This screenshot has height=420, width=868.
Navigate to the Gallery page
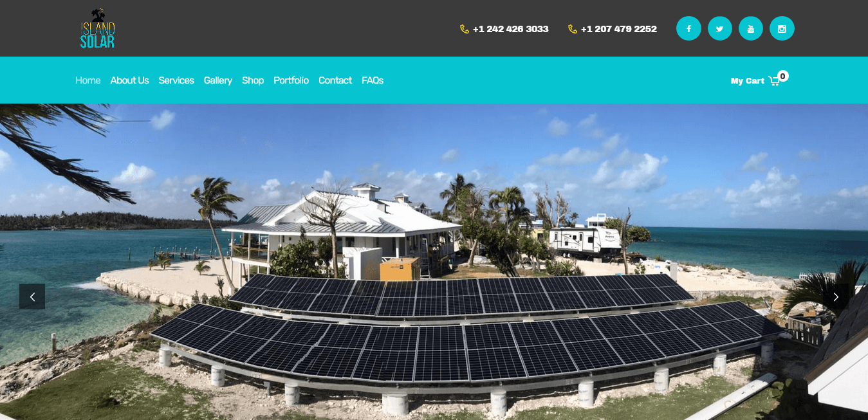(x=218, y=80)
